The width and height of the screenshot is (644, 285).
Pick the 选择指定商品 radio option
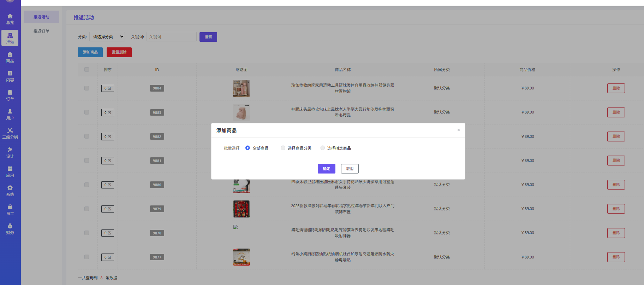click(x=322, y=148)
